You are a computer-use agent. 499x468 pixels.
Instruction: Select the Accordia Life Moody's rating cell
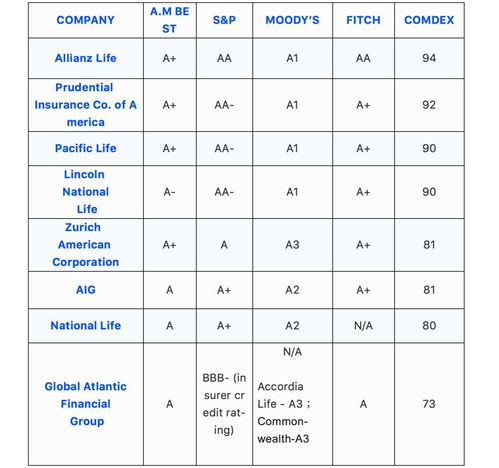point(292,404)
